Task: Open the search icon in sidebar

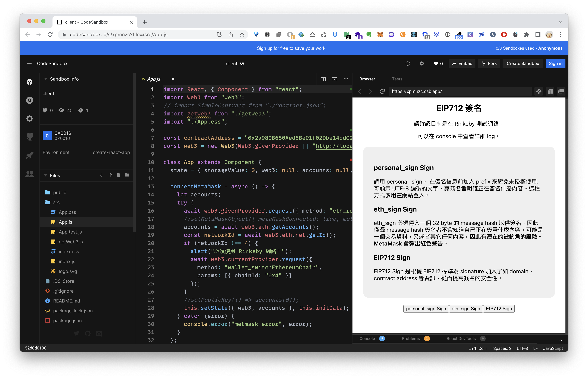Action: point(29,100)
